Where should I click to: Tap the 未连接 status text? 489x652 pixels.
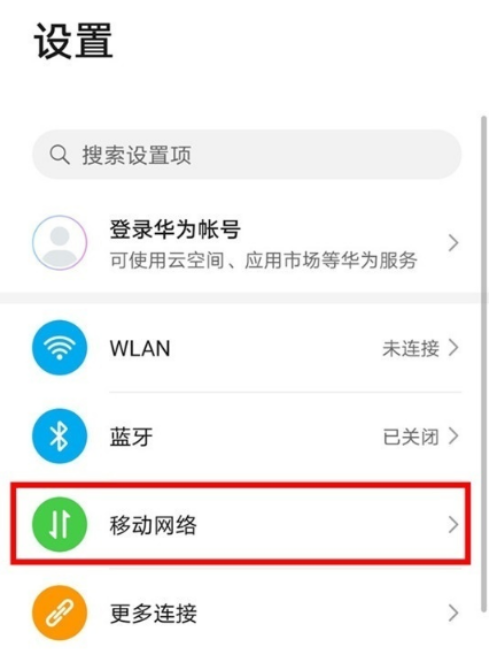410,348
